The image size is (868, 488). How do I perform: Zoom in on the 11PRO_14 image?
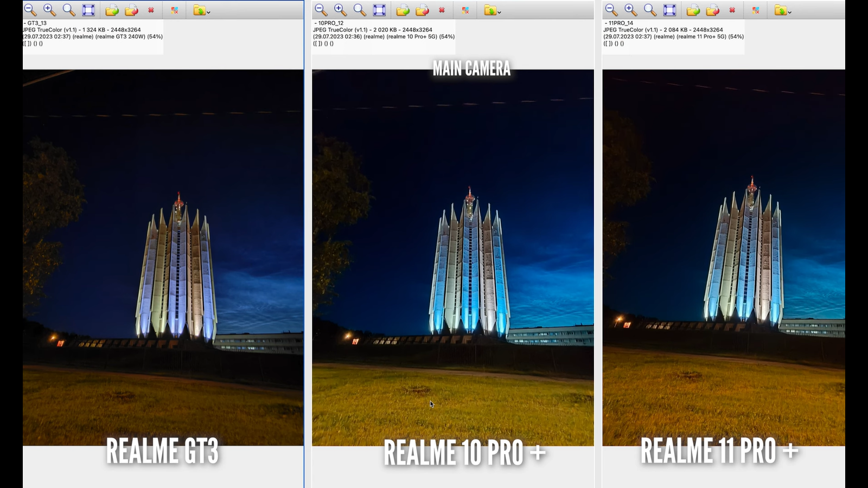coord(630,10)
